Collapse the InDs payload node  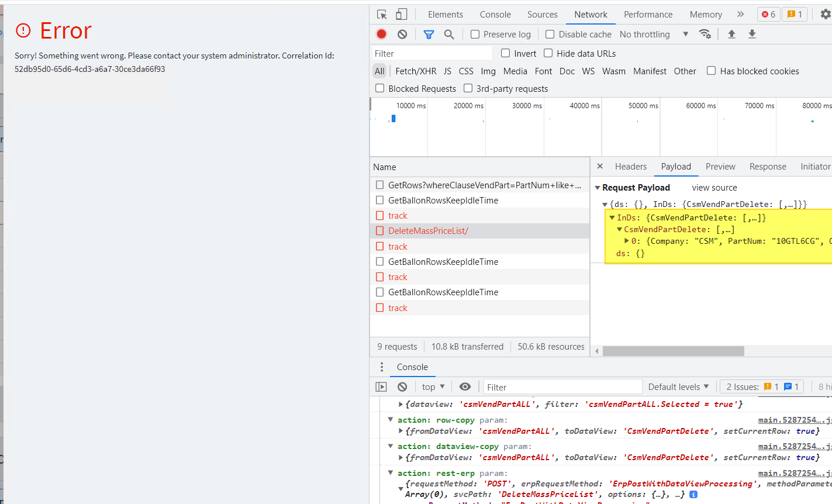coord(612,218)
